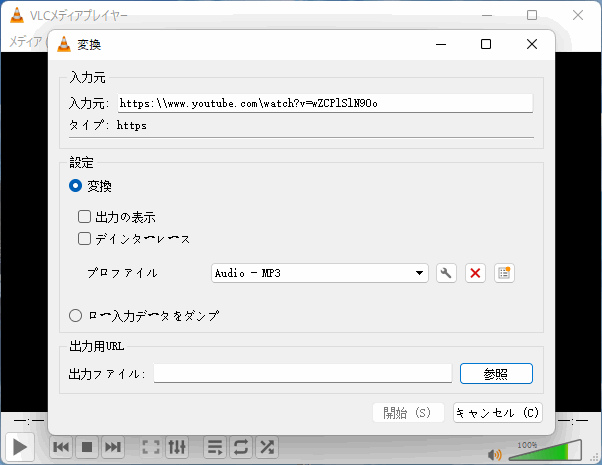602x465 pixels.
Task: Toggle shuffle random playback icon
Action: point(267,447)
